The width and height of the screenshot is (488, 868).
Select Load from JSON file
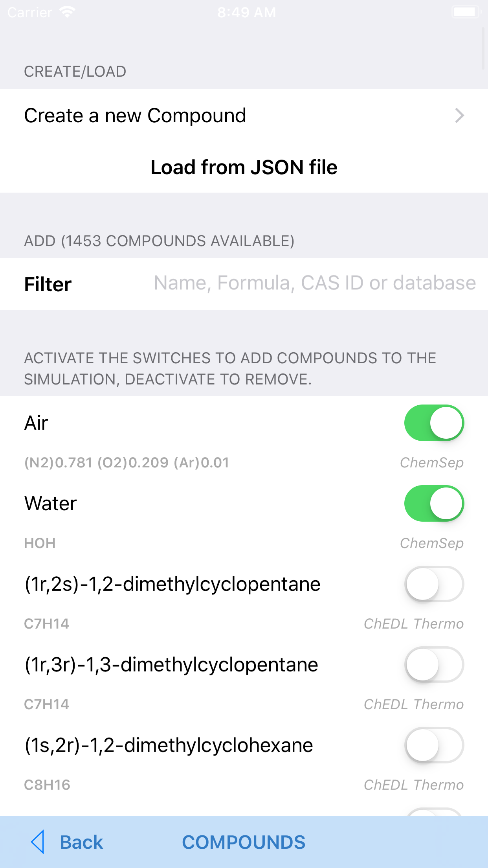[x=244, y=167]
